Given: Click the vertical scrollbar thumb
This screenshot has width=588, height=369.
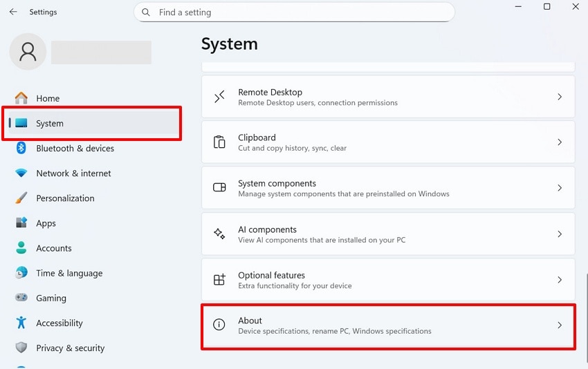Looking at the screenshot, I should pyautogui.click(x=586, y=319).
